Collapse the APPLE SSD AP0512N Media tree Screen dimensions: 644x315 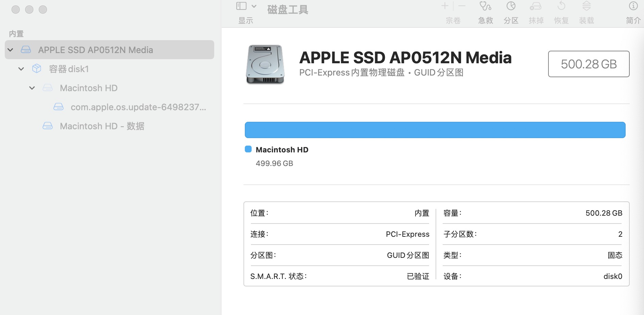click(x=11, y=50)
